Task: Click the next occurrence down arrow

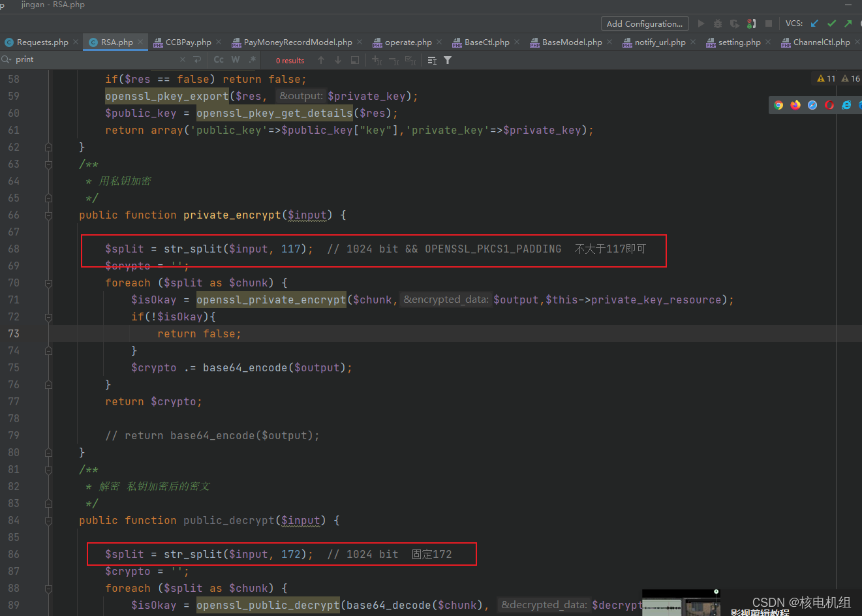Action: (337, 60)
